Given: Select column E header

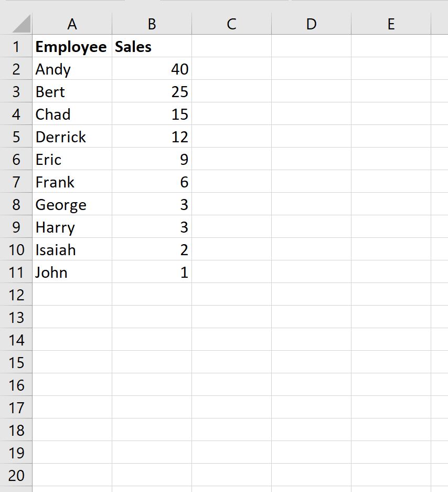Looking at the screenshot, I should (x=391, y=24).
